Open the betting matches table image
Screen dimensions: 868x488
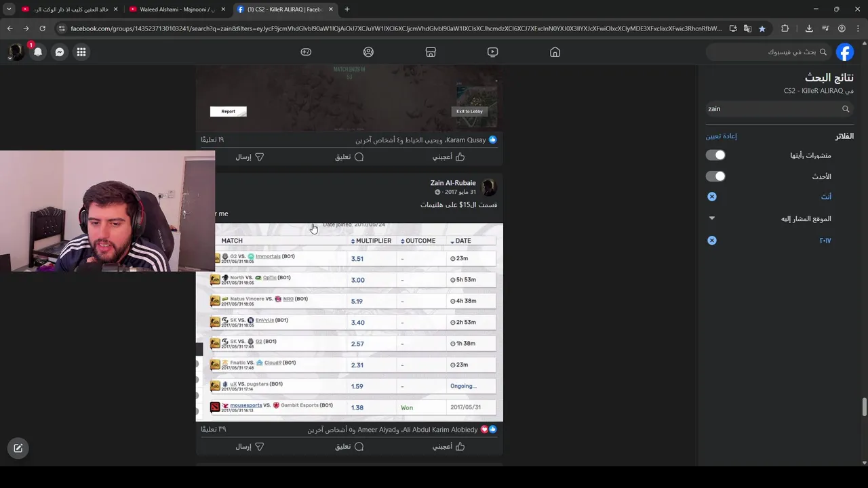349,322
